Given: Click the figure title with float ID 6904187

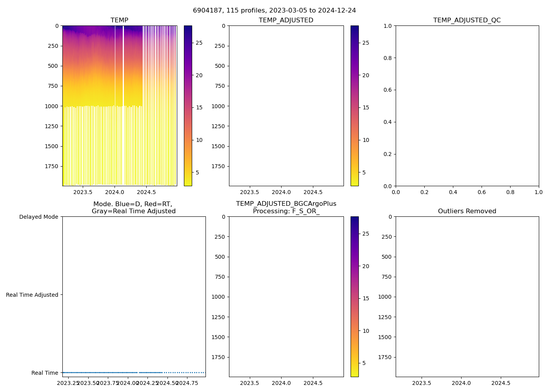Looking at the screenshot, I should tap(274, 11).
